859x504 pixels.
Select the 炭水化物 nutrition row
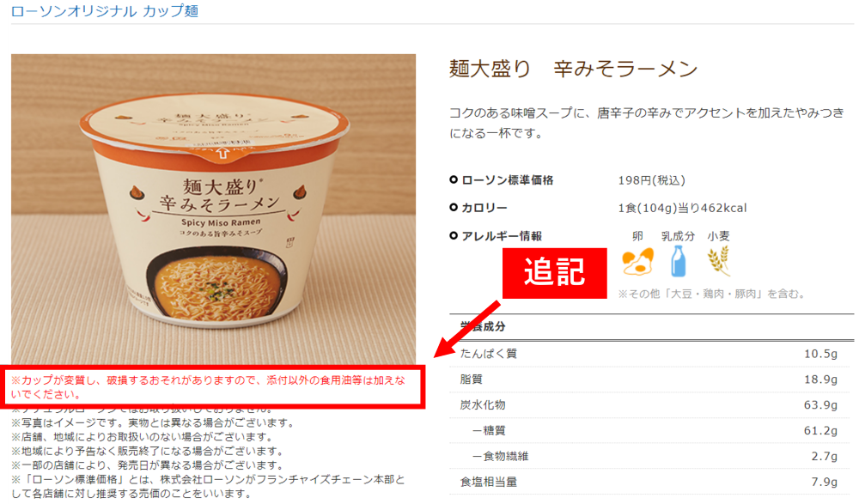(x=651, y=405)
